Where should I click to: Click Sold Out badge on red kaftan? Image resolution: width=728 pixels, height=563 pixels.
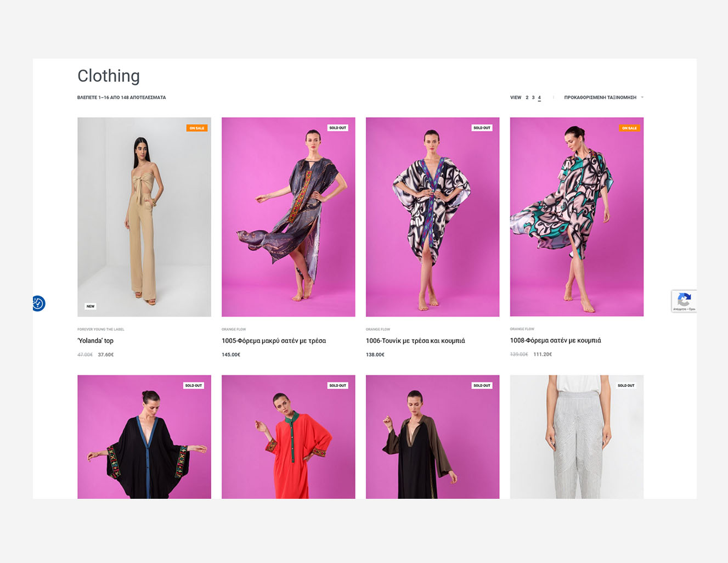pos(337,385)
